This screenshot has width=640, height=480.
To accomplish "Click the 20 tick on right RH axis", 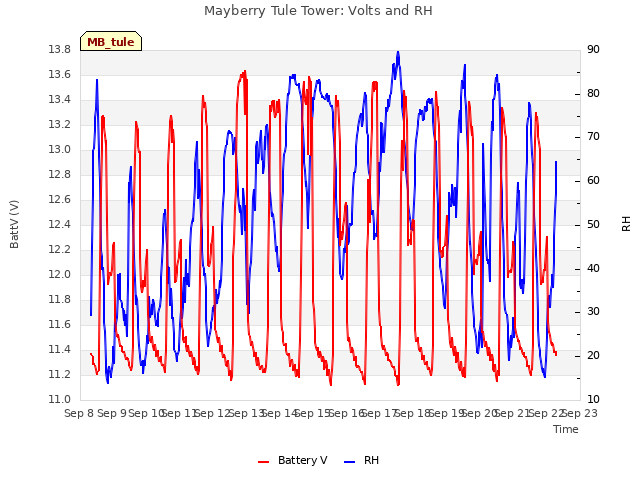I will 593,356.
